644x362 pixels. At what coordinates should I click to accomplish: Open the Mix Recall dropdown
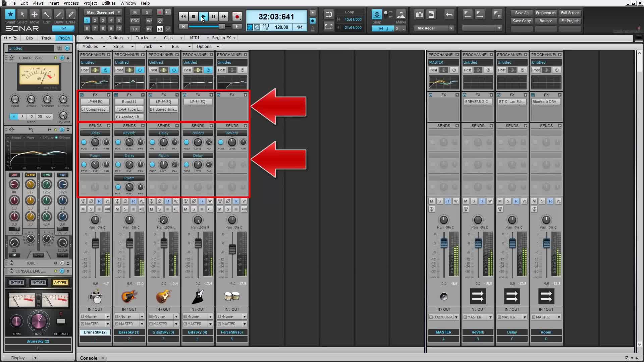point(451,28)
